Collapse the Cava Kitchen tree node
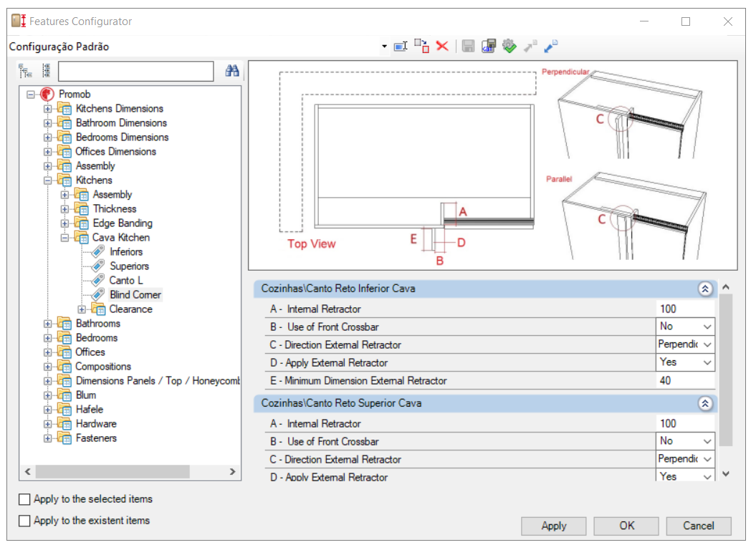The height and width of the screenshot is (550, 756). pos(64,238)
